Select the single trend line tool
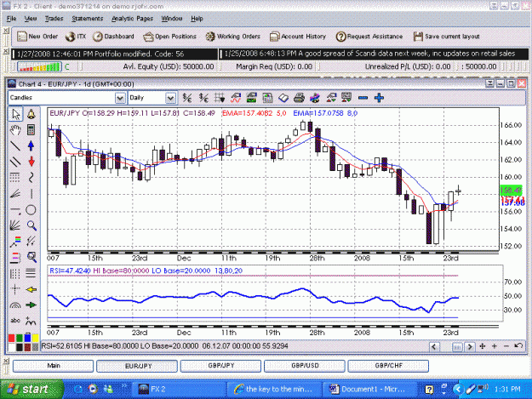Viewport: 532px width, 399px height. [15, 145]
